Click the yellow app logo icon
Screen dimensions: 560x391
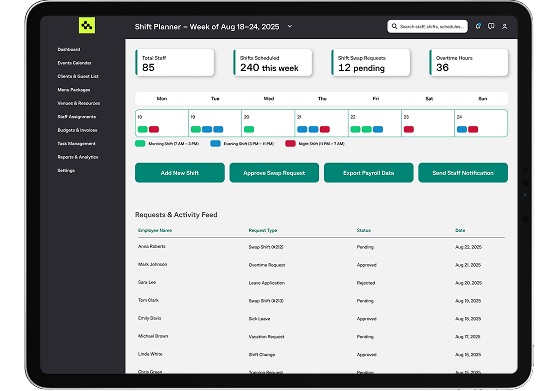(87, 25)
